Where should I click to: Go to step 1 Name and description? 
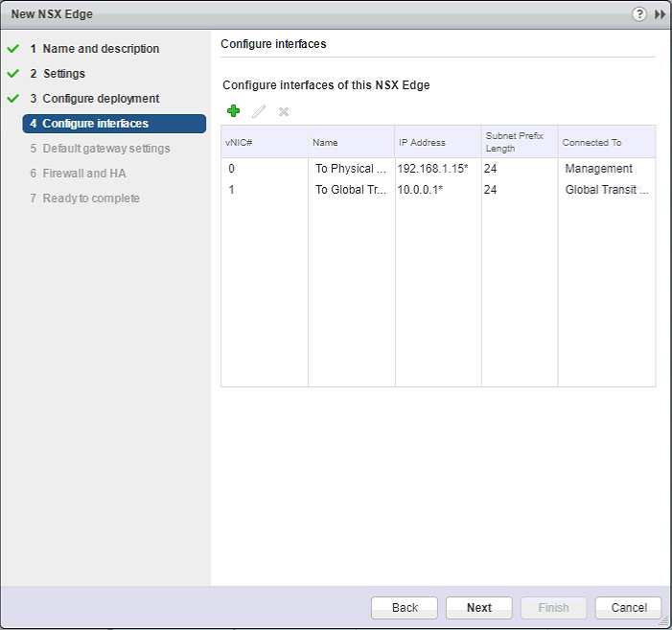(101, 49)
